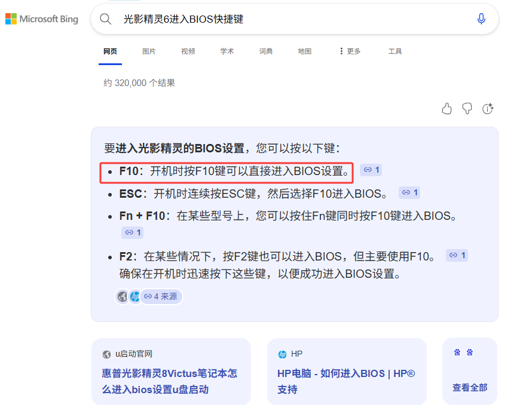
Task: Click the magnifying glass search icon
Action: (x=105, y=19)
